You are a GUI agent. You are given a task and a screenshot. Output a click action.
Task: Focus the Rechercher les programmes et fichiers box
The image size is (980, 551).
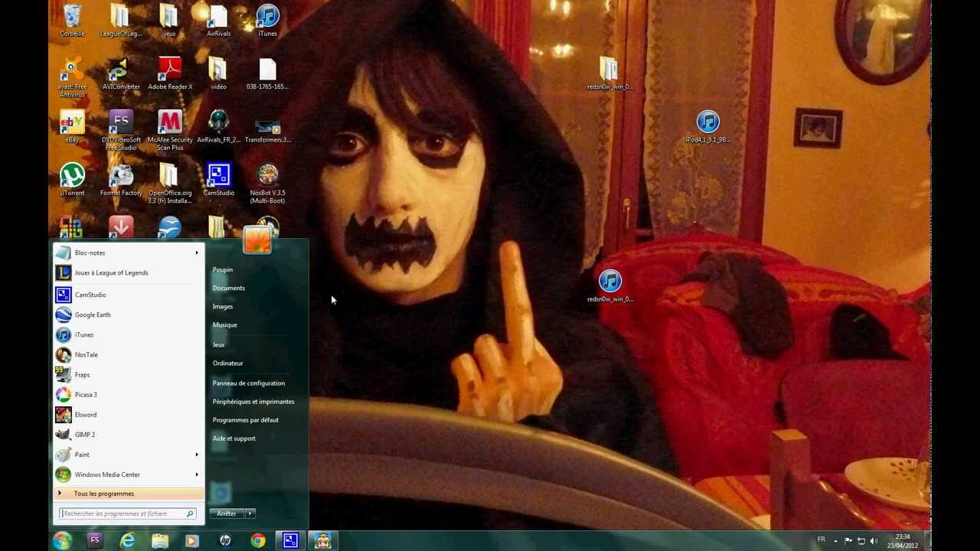click(x=128, y=514)
